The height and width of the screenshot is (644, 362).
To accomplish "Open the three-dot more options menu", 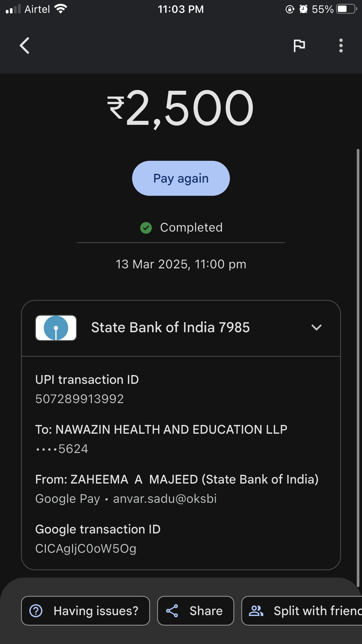I will click(341, 45).
